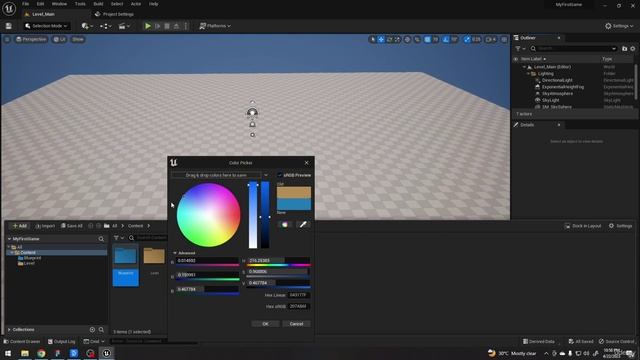This screenshot has width=640, height=360.
Task: Open the Window menu
Action: point(59,4)
